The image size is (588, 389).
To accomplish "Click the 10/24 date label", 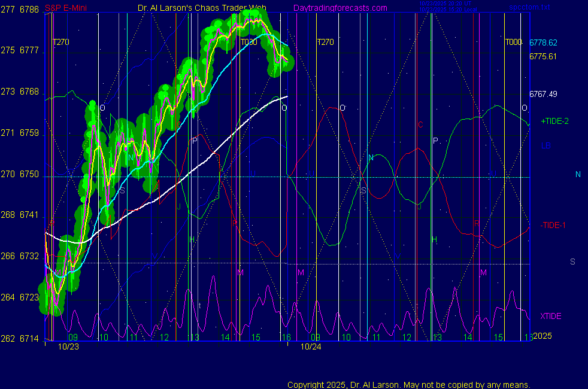I will [310, 347].
